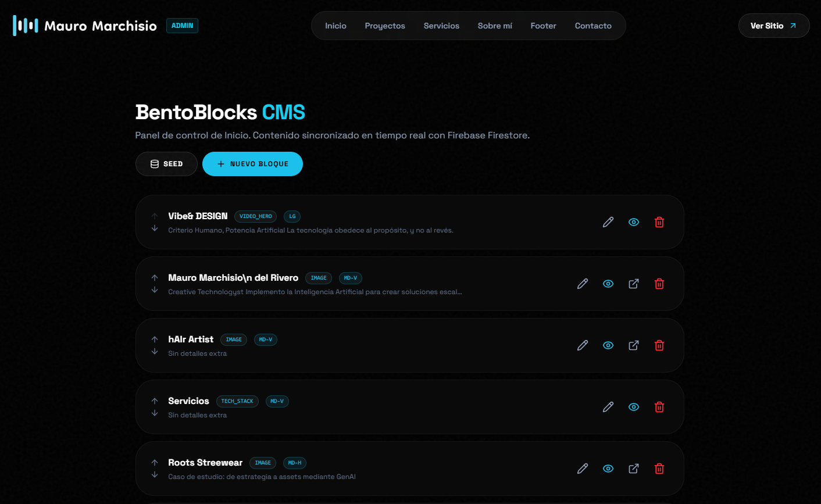This screenshot has width=821, height=504.
Task: Click the TECH_STACK tag on Servicios
Action: click(x=237, y=401)
